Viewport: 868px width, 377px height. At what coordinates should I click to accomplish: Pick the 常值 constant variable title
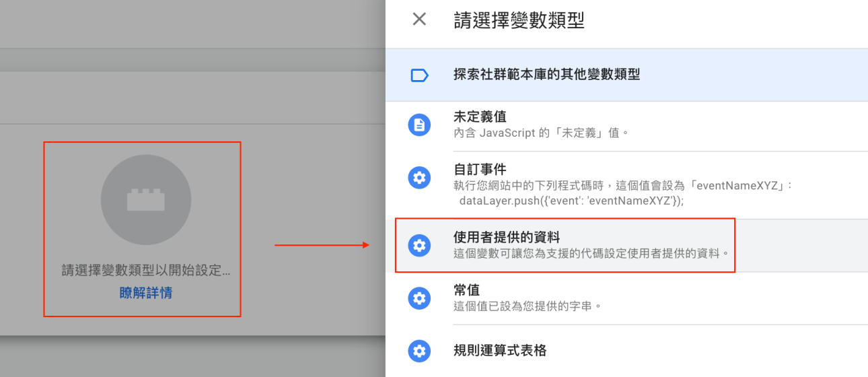(467, 290)
